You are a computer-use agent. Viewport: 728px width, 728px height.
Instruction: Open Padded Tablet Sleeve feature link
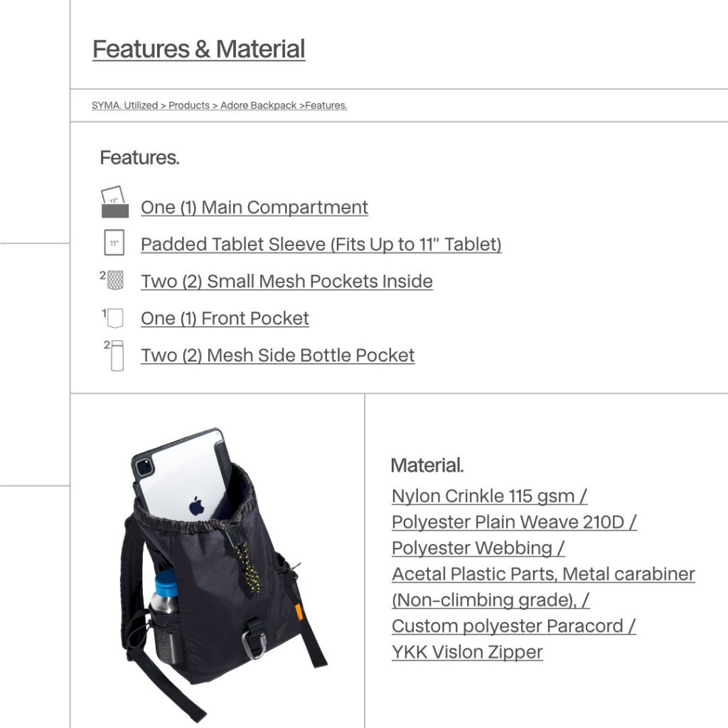[x=321, y=245]
